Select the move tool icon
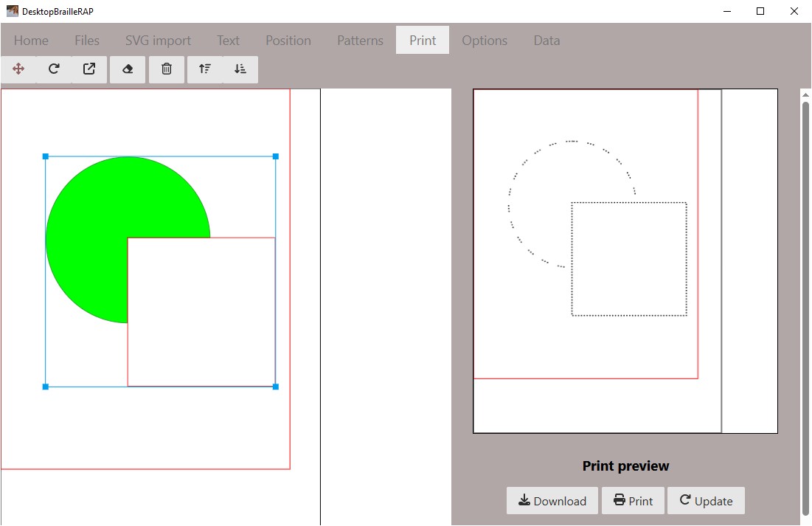This screenshot has width=812, height=526. (18, 69)
